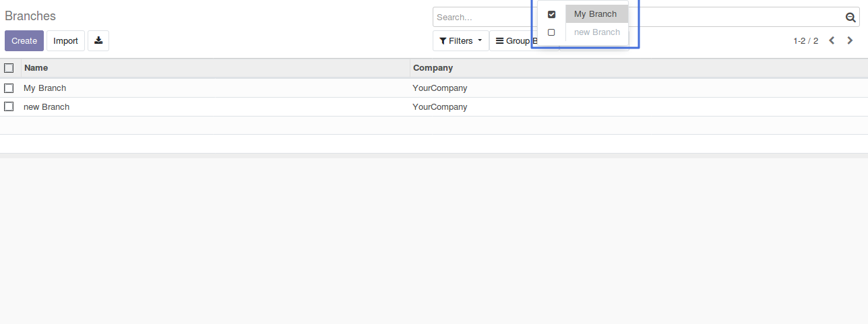Go to the next page arrow
868x324 pixels.
click(850, 40)
